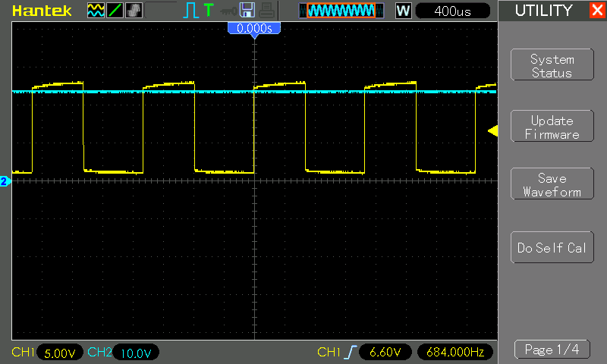This screenshot has width=607, height=364.
Task: Click the 6.60V trigger level readout
Action: point(385,353)
